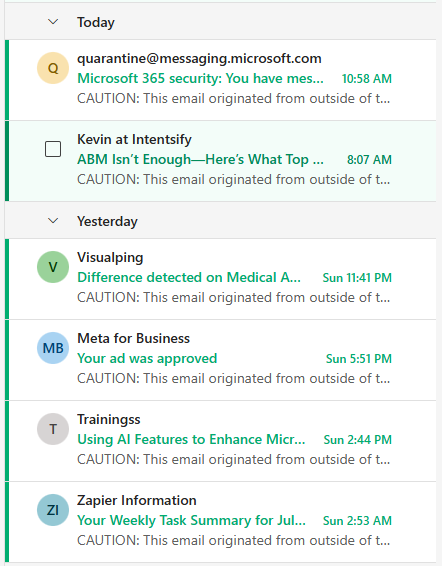Click the ZI Zapier Information avatar
This screenshot has height=566, width=442.
(x=53, y=510)
